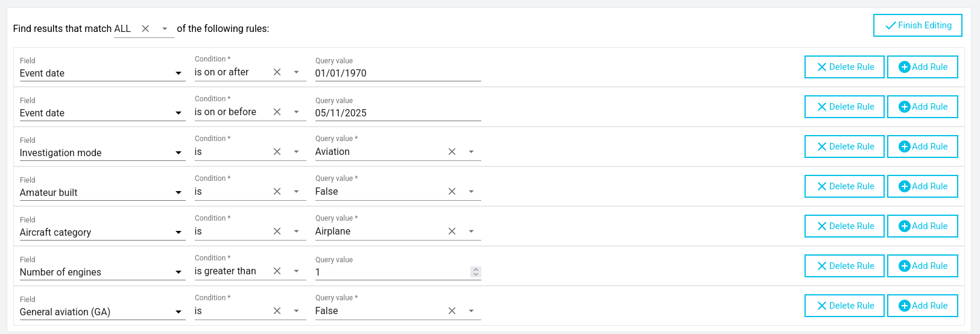Add a rule after Number of engines row
The width and height of the screenshot is (980, 334).
pyautogui.click(x=922, y=266)
